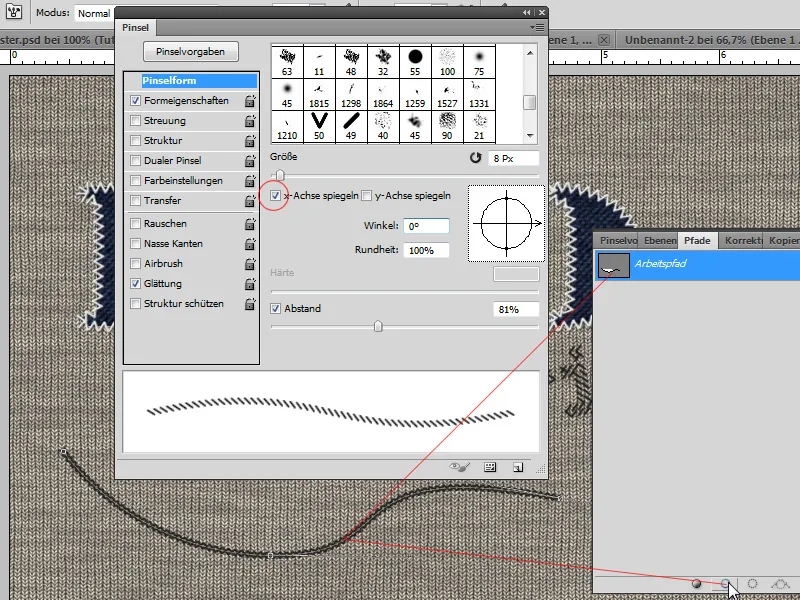Open the Pinsel panel flyout menu
This screenshot has height=600, width=800.
(537, 28)
